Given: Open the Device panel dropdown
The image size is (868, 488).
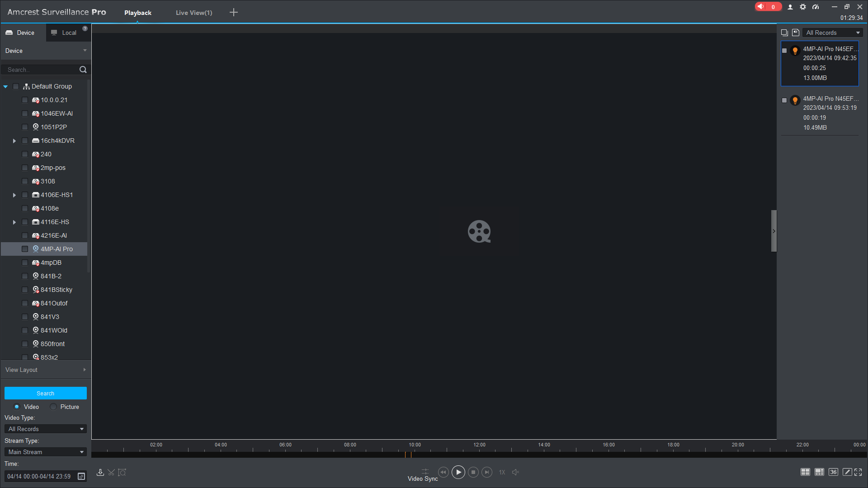Looking at the screenshot, I should click(x=85, y=51).
